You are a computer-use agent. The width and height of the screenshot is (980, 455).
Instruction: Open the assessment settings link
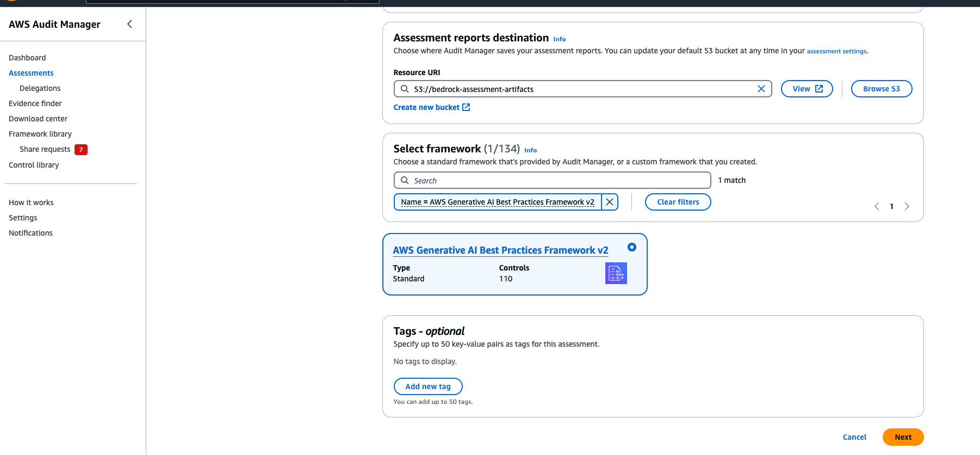(x=836, y=51)
